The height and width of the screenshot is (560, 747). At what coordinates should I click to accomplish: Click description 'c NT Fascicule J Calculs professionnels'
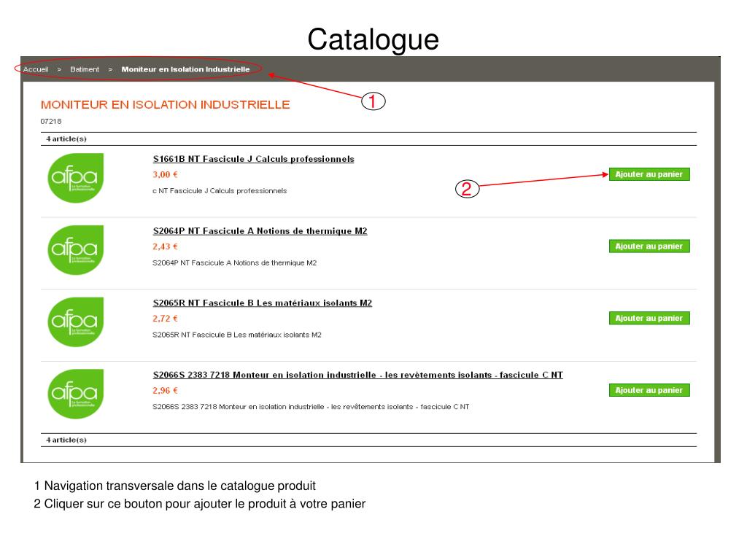[220, 191]
